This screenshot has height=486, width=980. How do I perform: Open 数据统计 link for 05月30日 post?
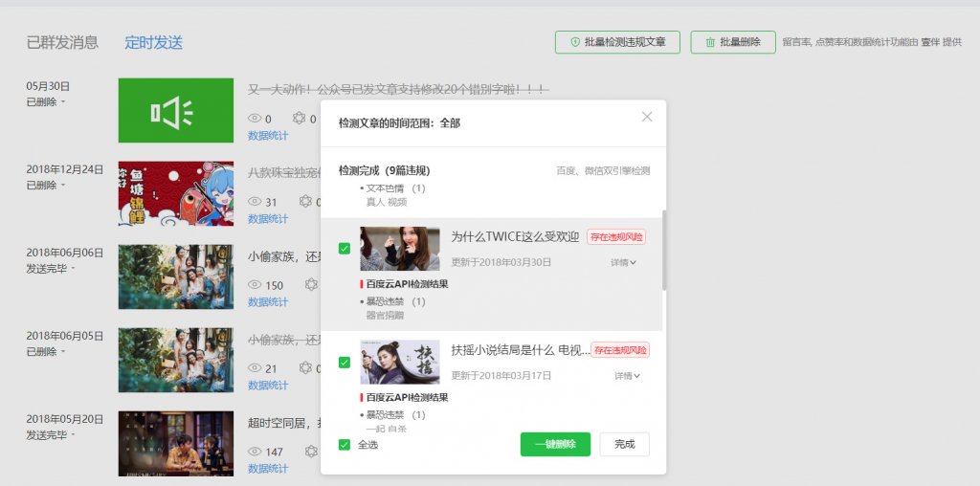tap(268, 136)
